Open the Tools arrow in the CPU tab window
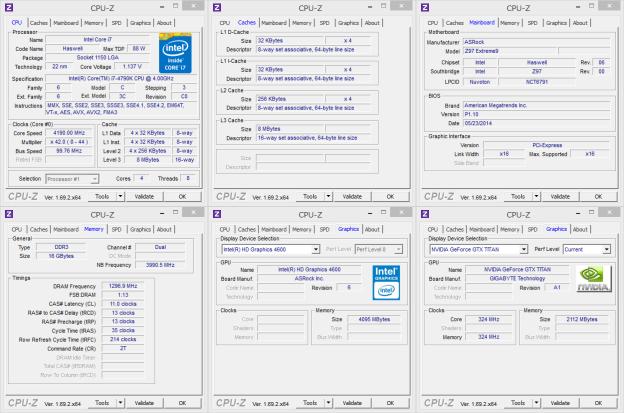This screenshot has height=413, width=624. tap(120, 197)
